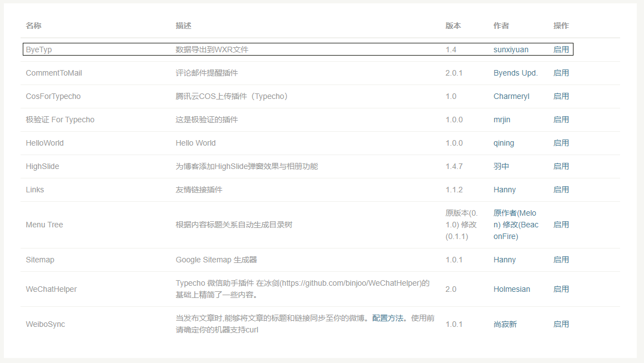The width and height of the screenshot is (644, 363).
Task: Enable the HighSlide plugin
Action: click(x=561, y=166)
